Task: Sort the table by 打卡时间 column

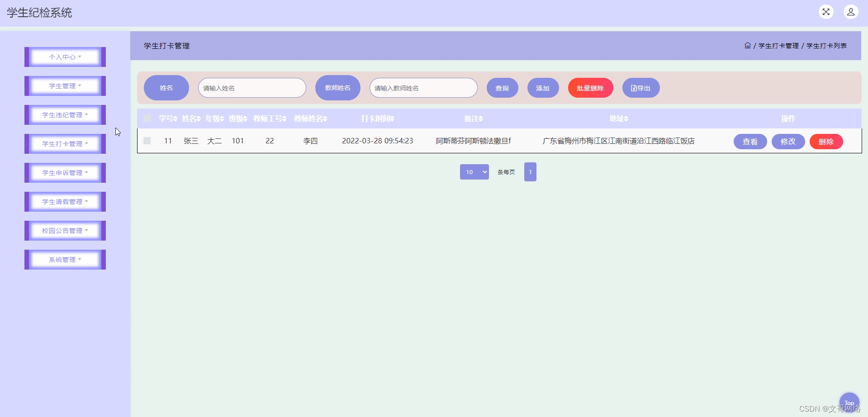Action: click(378, 118)
